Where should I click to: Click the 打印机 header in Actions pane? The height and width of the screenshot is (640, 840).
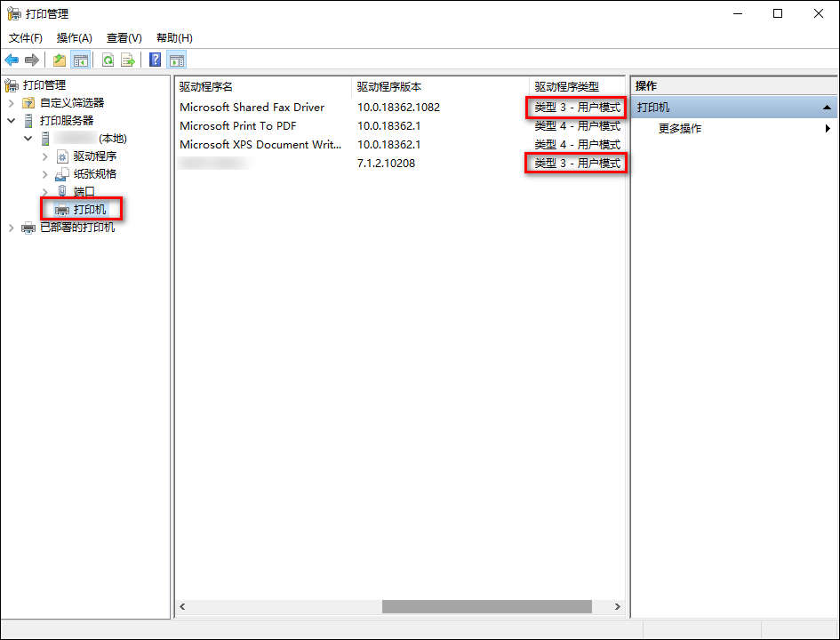pos(734,108)
